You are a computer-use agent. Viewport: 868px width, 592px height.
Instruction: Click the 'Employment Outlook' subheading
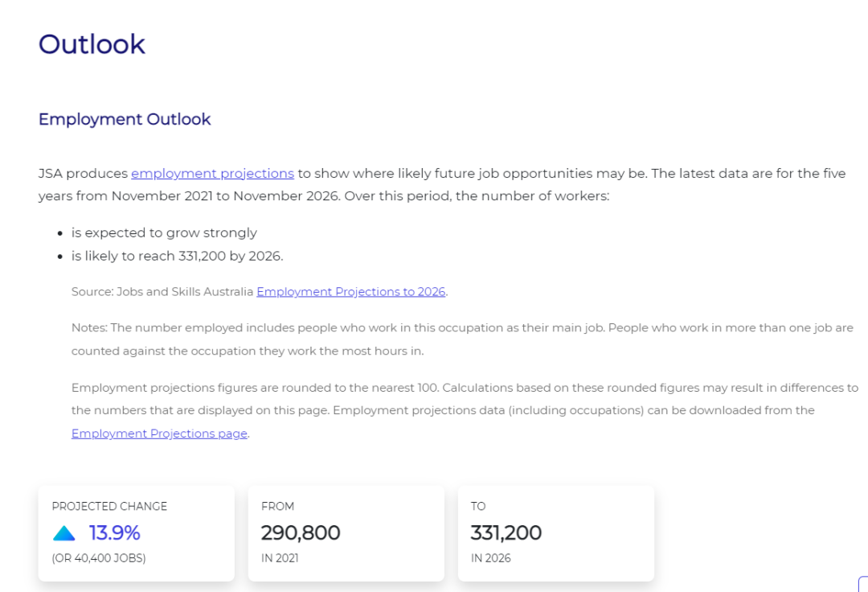(125, 119)
